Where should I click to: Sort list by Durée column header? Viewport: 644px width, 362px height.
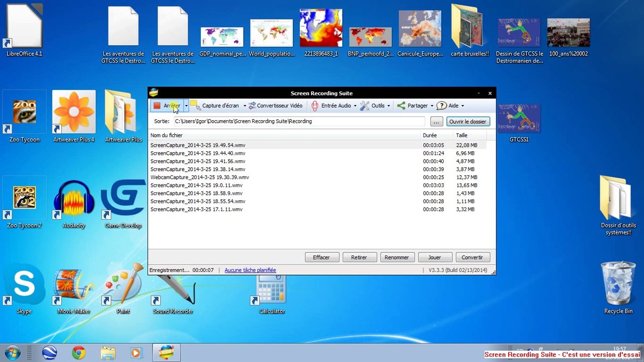pyautogui.click(x=437, y=135)
